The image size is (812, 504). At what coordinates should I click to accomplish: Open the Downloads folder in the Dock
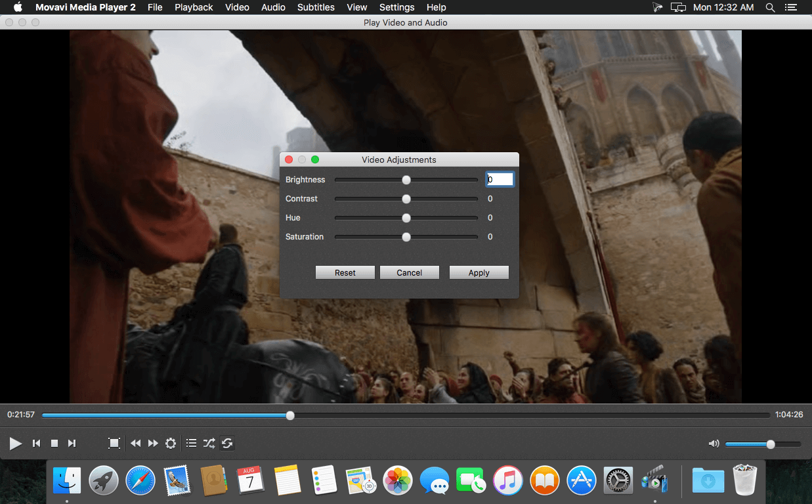click(708, 480)
